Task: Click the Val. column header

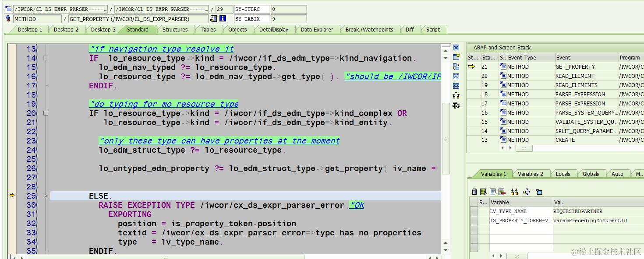Action: pyautogui.click(x=598, y=202)
